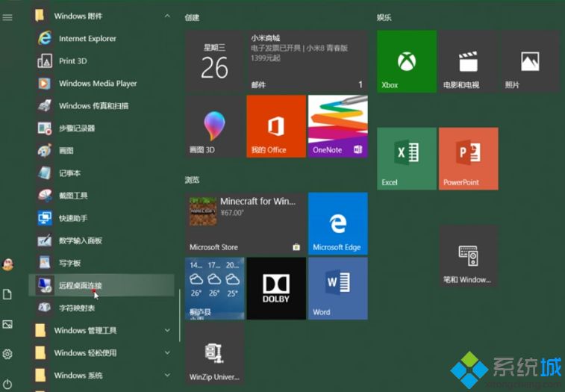Launch 写字板 wordpad

pos(102,263)
